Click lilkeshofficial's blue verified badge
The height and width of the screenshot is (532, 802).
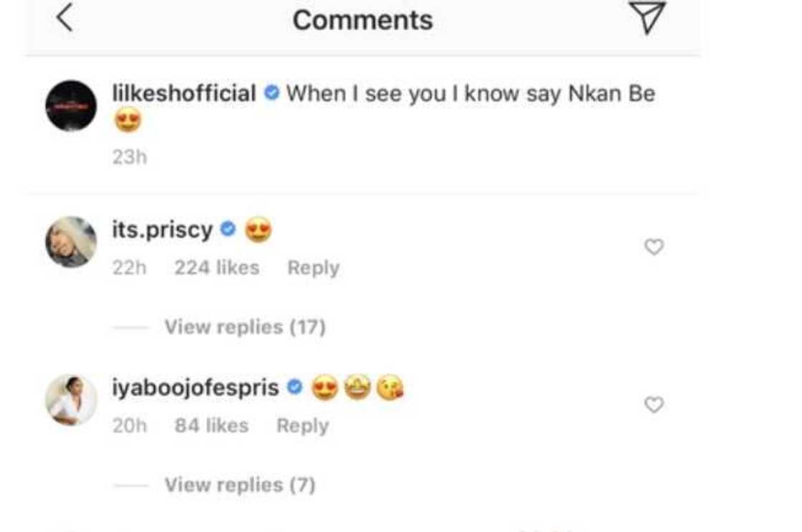click(x=271, y=92)
